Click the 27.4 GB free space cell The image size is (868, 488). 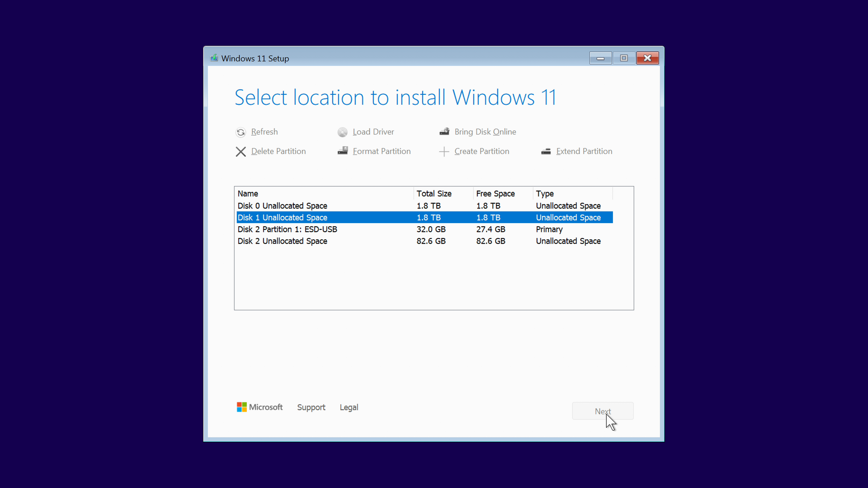(491, 229)
